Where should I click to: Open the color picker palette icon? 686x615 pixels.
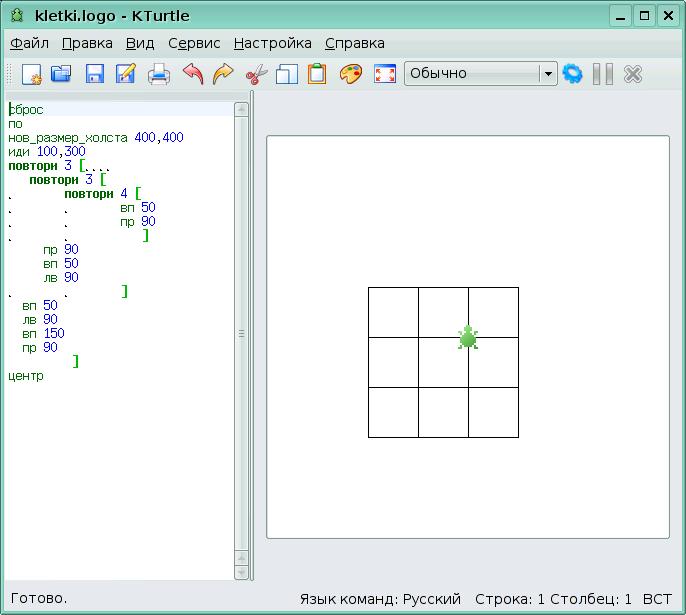(350, 74)
